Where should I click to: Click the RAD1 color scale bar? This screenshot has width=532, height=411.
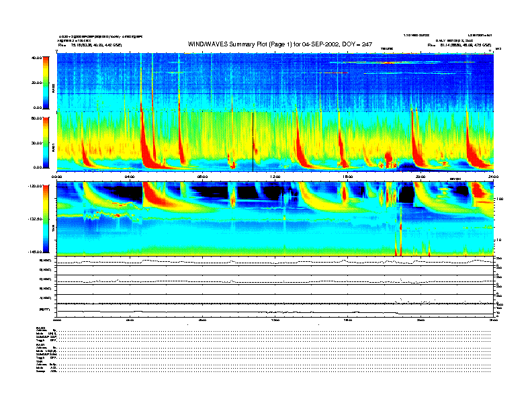46,143
